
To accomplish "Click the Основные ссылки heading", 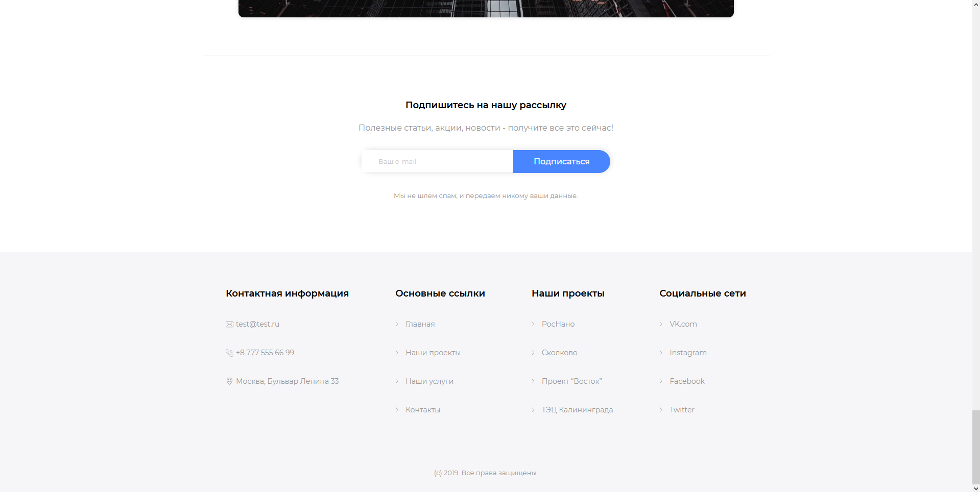I will click(440, 293).
